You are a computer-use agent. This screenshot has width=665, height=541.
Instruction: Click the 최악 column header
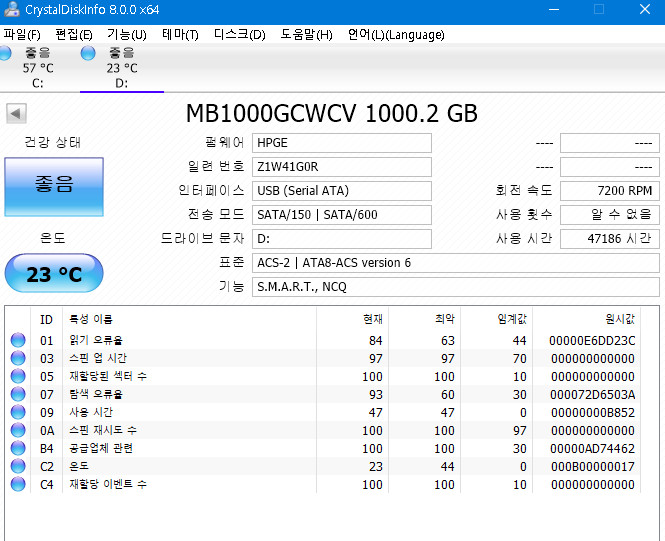pyautogui.click(x=425, y=319)
